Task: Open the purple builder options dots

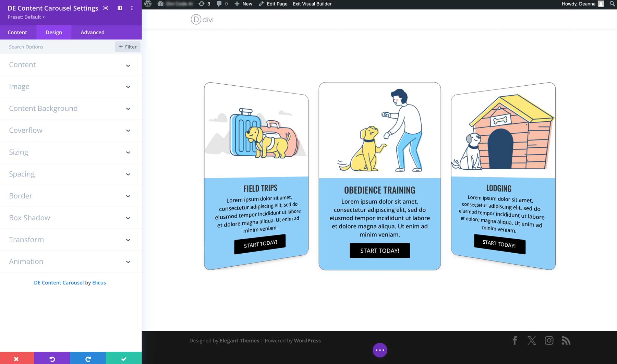Action: [380, 350]
